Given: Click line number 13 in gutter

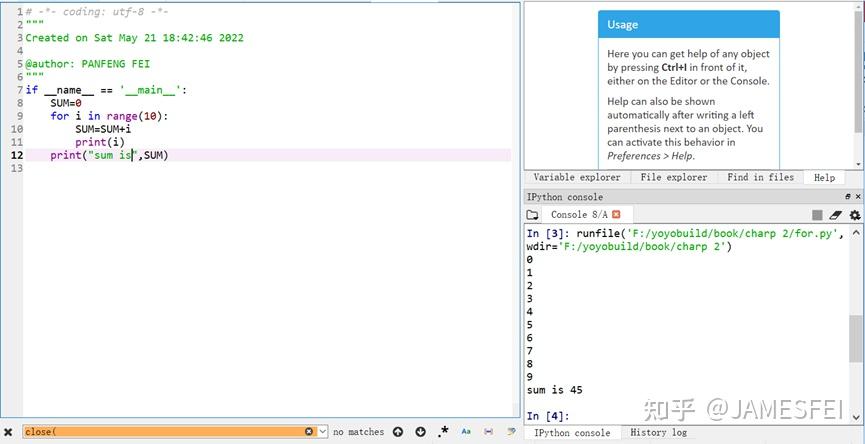Looking at the screenshot, I should point(17,168).
